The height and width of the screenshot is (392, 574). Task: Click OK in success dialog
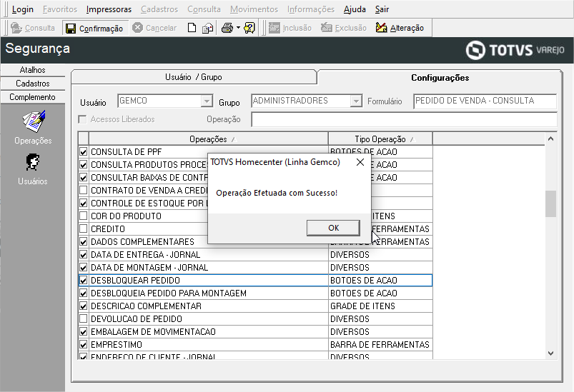coord(334,228)
